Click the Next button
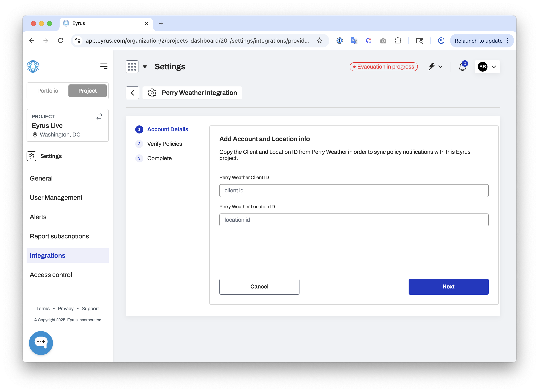 point(448,287)
